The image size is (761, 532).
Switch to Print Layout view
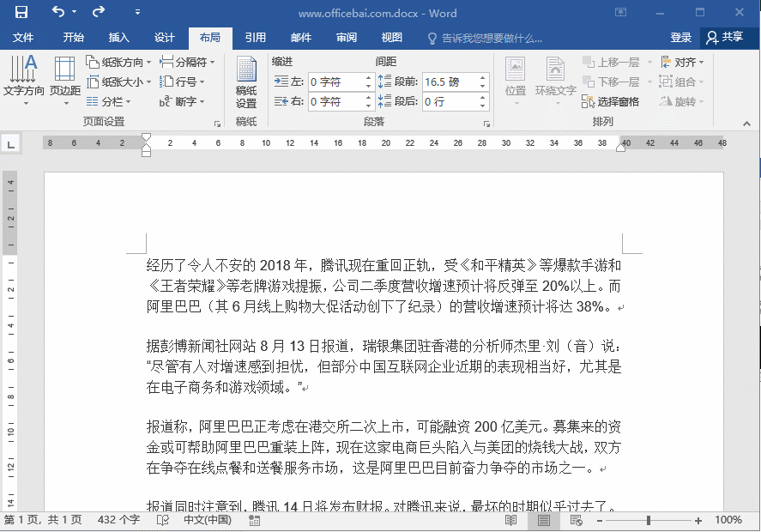(544, 520)
